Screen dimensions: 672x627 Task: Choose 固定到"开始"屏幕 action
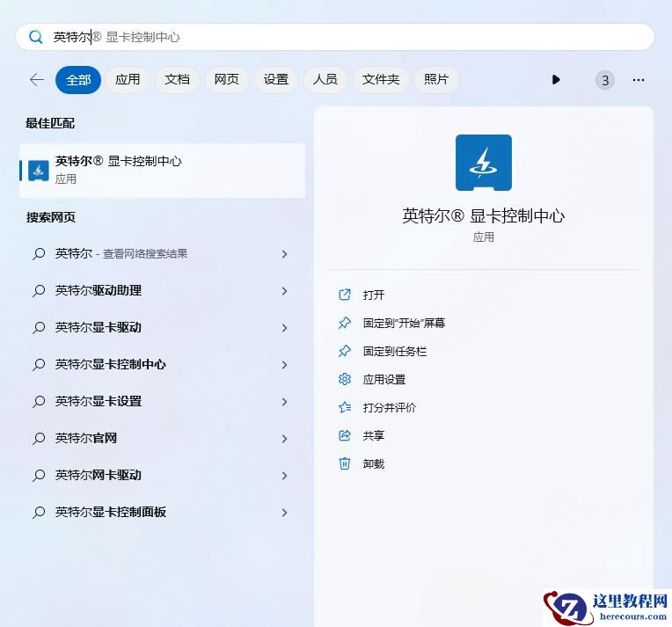pyautogui.click(x=404, y=323)
